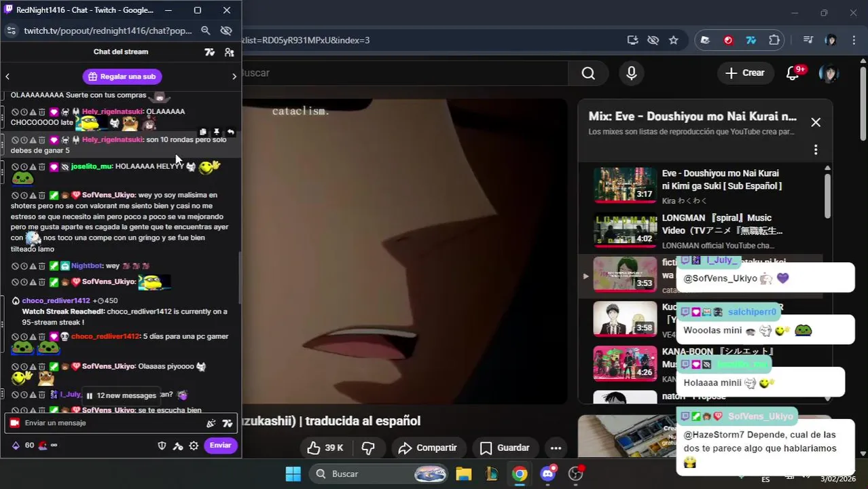
Task: Bookmark page with Chrome star icon
Action: 673,40
